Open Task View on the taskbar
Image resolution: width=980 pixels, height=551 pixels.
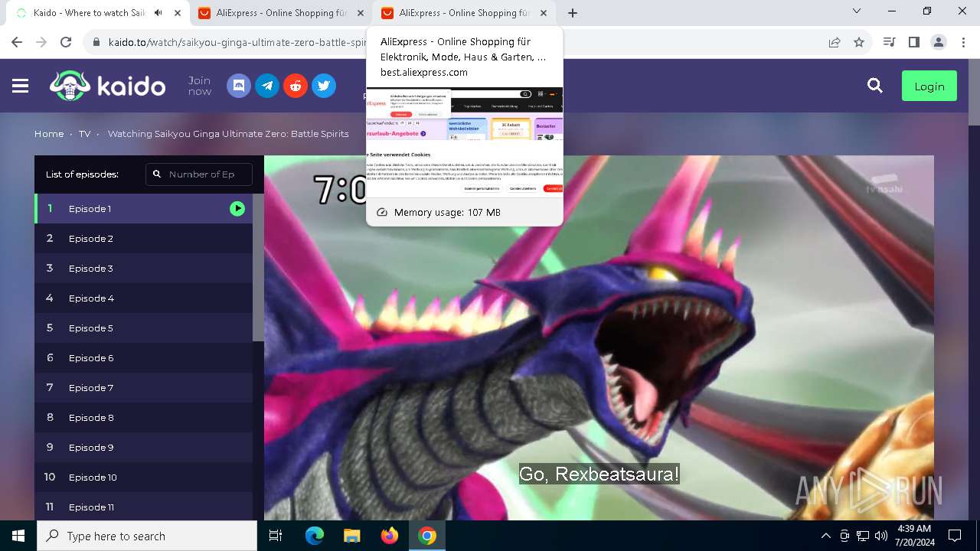point(276,536)
